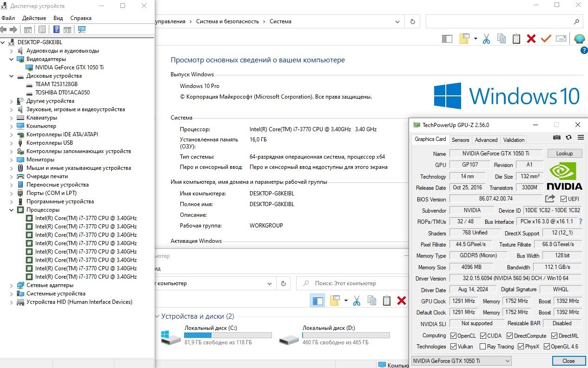Click the clipboard Paste icon in This PC window
Screen dimensions: 588x368
tap(387, 301)
